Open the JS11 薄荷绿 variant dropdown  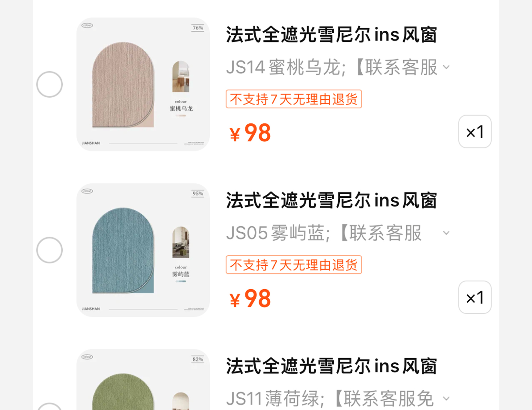[446, 399]
